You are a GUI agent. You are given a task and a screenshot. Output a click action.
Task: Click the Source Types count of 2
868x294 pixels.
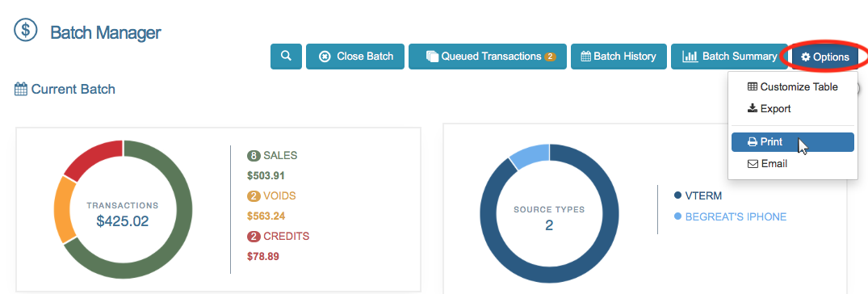[x=548, y=225]
